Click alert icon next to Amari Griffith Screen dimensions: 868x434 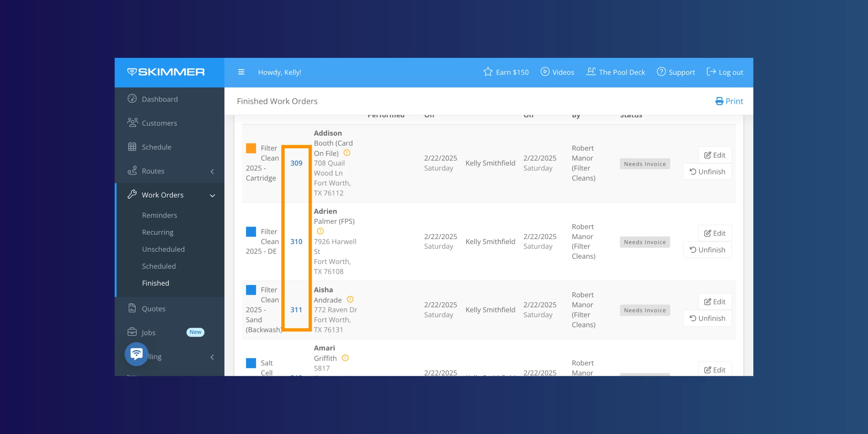pyautogui.click(x=345, y=358)
